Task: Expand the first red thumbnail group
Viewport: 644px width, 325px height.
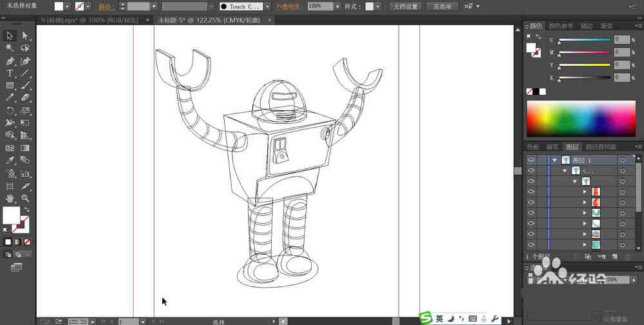Action: click(585, 192)
